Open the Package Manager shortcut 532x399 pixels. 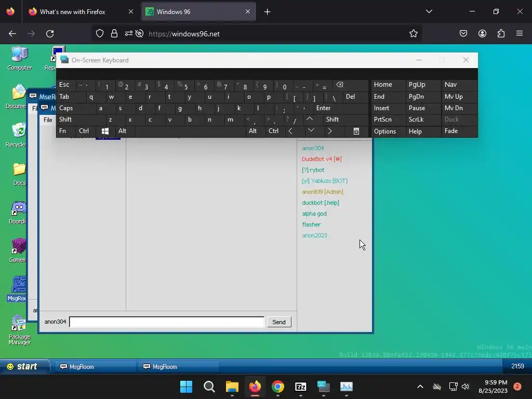coord(19,330)
